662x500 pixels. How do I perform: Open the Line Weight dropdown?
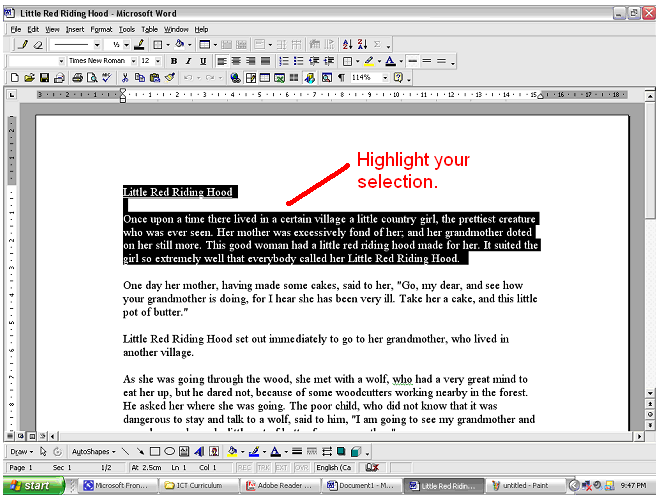tap(126, 44)
